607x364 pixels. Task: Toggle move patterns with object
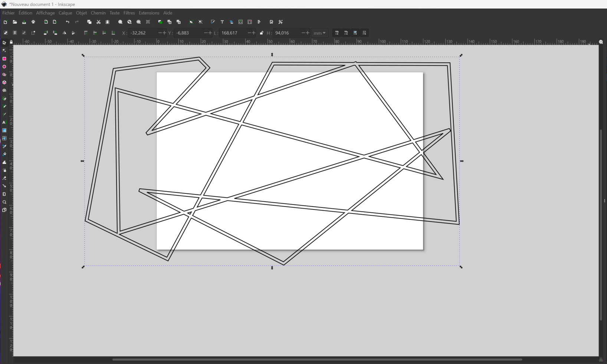[364, 33]
